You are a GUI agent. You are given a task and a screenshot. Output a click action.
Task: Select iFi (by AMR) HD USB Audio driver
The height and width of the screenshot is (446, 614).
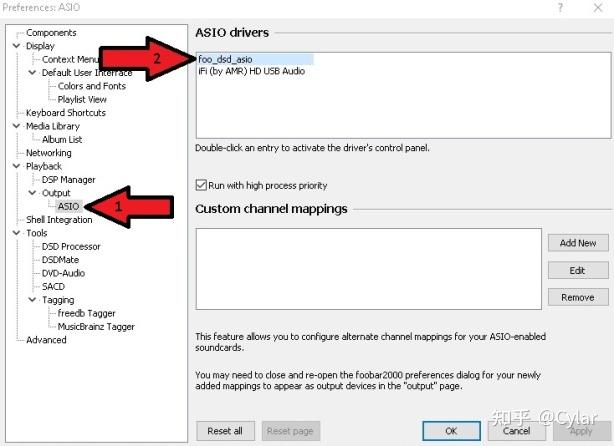point(253,72)
